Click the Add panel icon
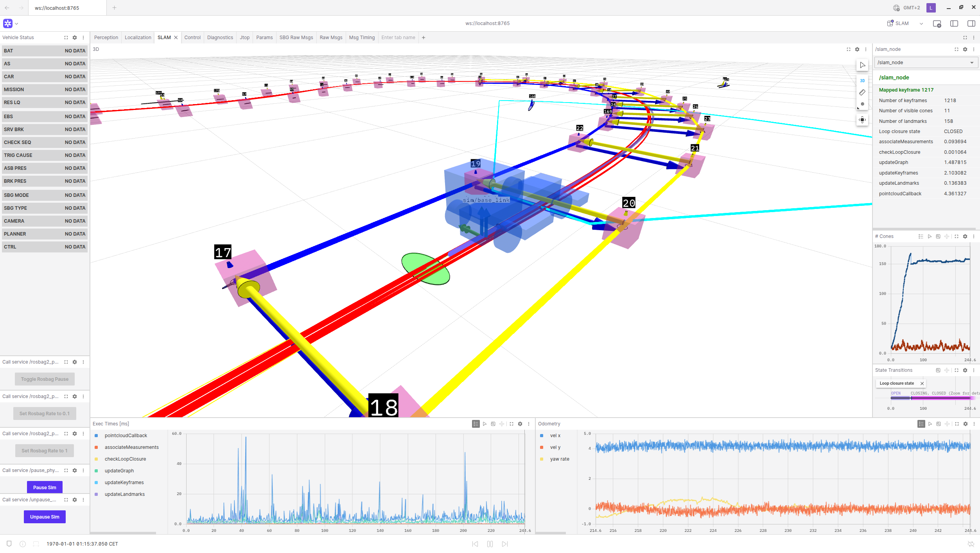Image resolution: width=980 pixels, height=553 pixels. click(937, 23)
